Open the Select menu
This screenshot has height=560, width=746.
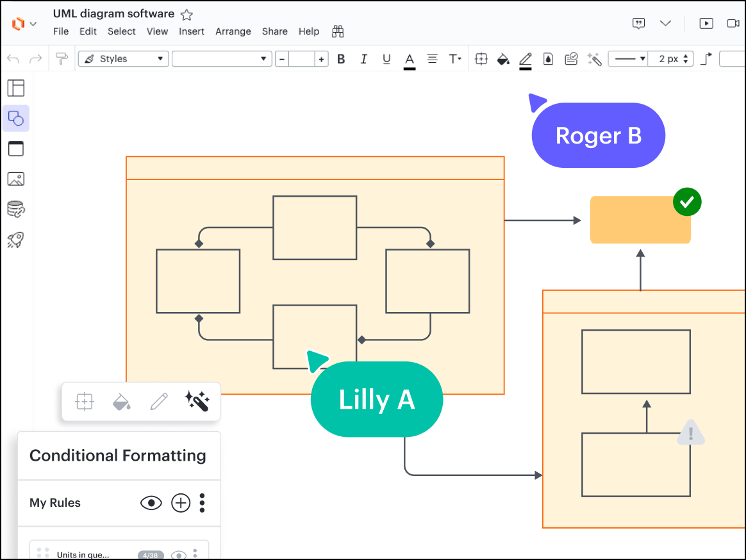coord(121,31)
